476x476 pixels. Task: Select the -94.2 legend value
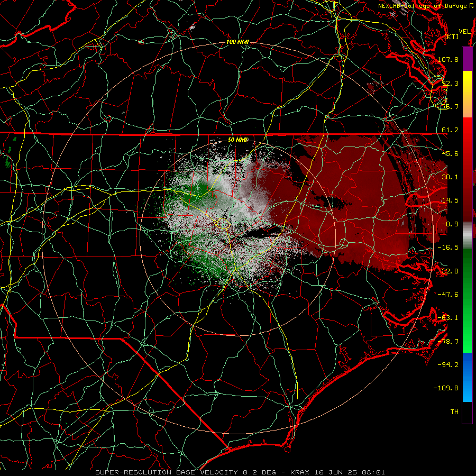click(448, 365)
